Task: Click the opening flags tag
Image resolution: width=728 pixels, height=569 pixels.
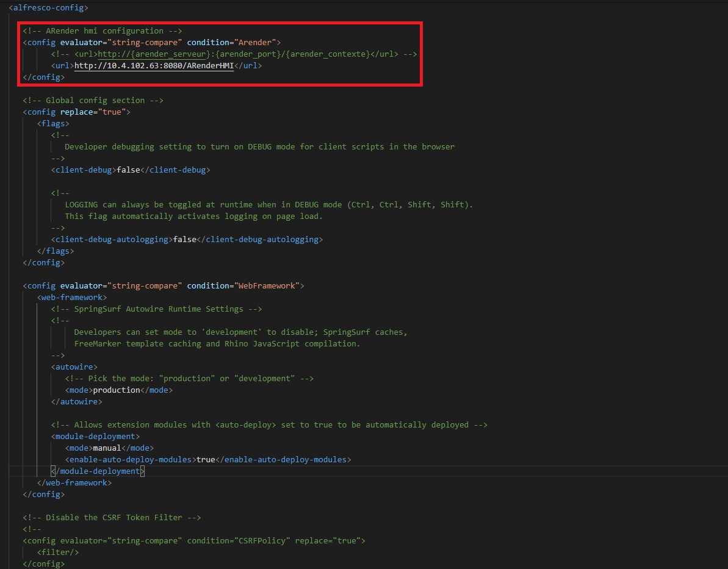Action: [x=53, y=124]
